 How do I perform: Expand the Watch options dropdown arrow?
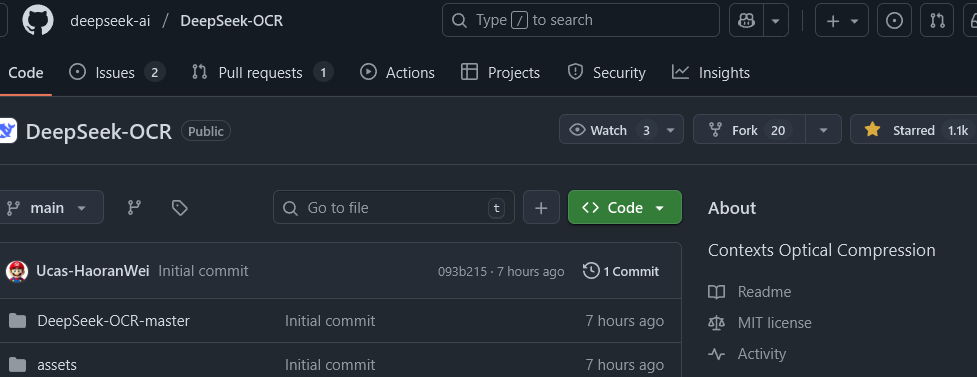pyautogui.click(x=671, y=130)
